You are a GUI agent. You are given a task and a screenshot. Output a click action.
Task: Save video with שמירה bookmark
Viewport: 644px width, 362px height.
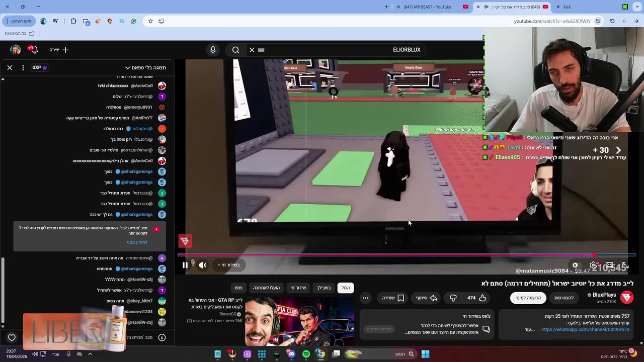pos(392,298)
